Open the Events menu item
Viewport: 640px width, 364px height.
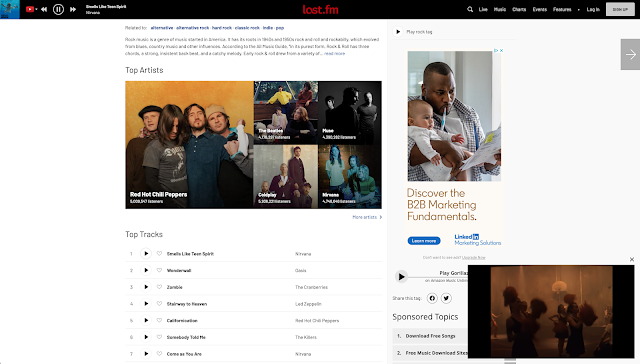point(540,9)
